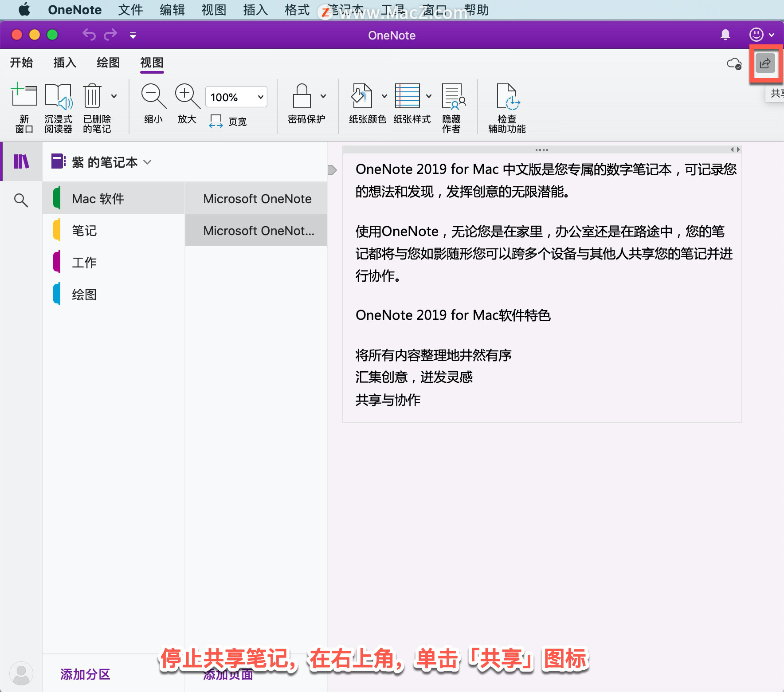The image size is (784, 692).
Task: Select the Mac 软件 section
Action: (114, 198)
